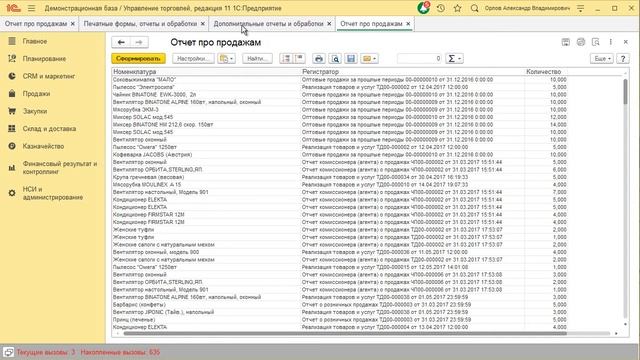The image size is (640, 360).
Task: Click the preview icon at top right of the report form
Action: pos(596,42)
